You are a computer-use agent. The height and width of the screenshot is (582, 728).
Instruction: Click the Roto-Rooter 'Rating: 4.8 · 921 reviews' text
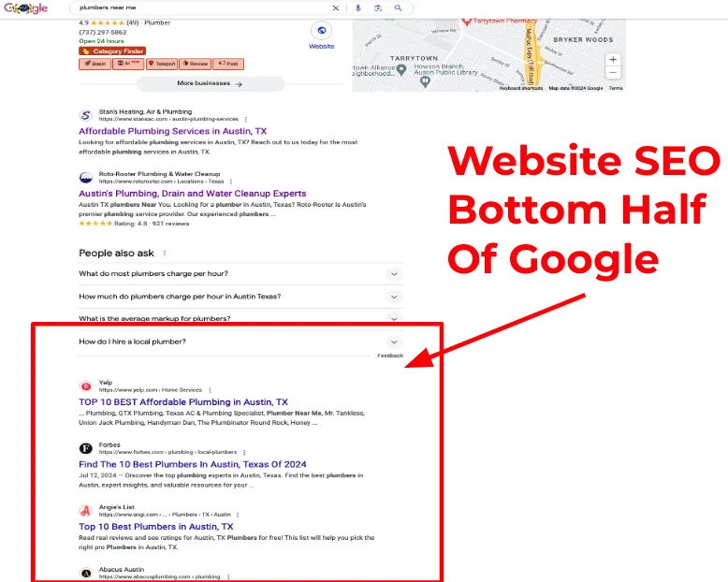pyautogui.click(x=152, y=224)
